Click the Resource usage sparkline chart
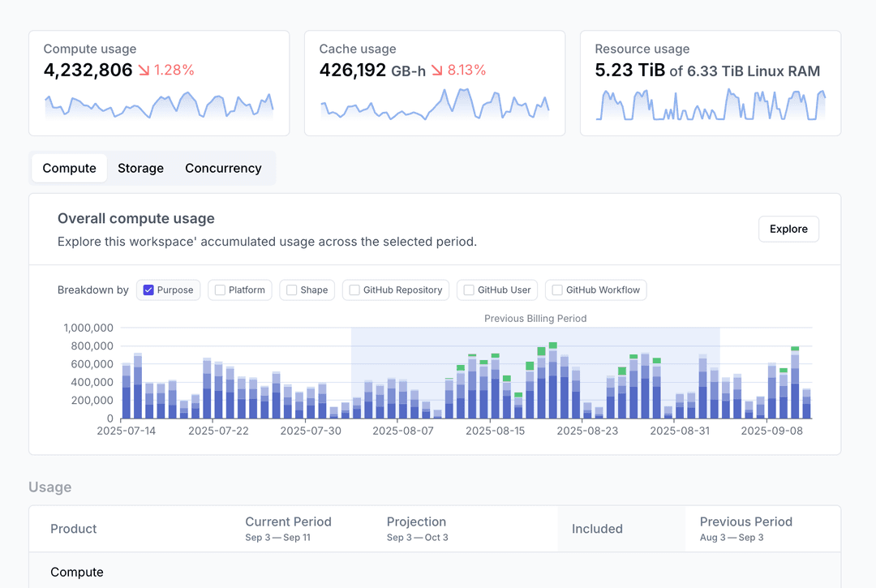The width and height of the screenshot is (876, 588). [711, 105]
